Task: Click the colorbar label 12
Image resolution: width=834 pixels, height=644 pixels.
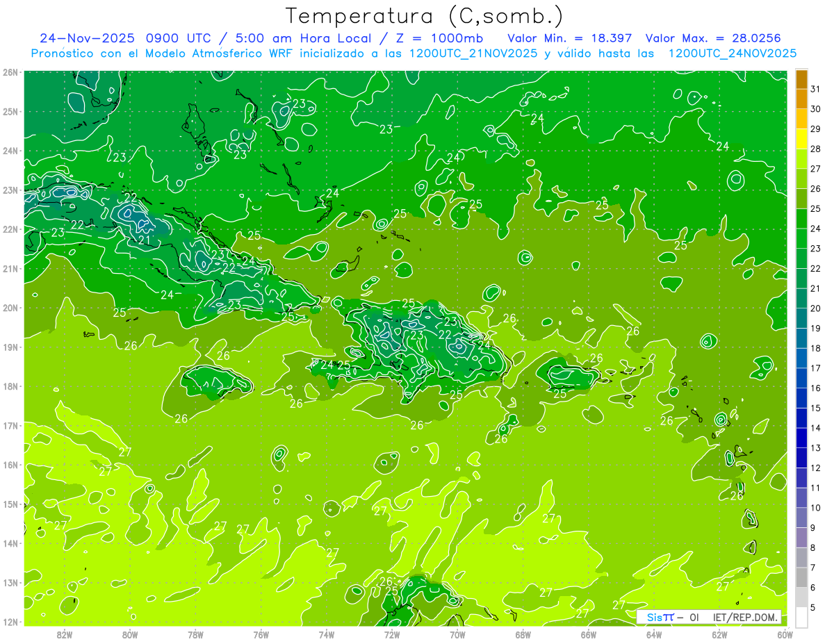Action: [x=816, y=468]
